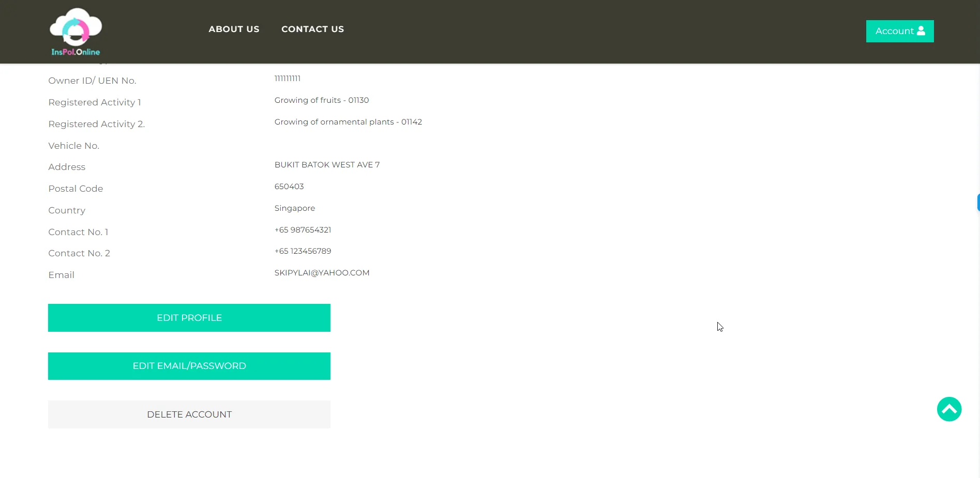Screen dimensions: 980x478
Task: Select the address BUKIT BATOK WEST AVE 7
Action: tap(327, 165)
